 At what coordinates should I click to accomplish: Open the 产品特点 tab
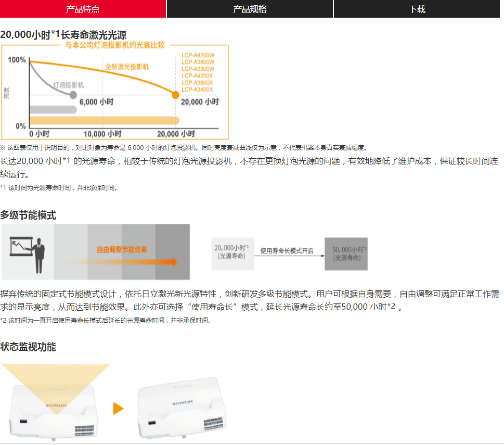(83, 9)
